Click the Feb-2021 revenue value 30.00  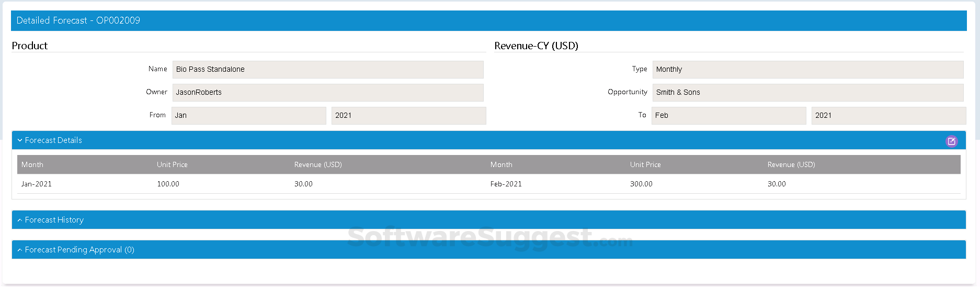[777, 184]
